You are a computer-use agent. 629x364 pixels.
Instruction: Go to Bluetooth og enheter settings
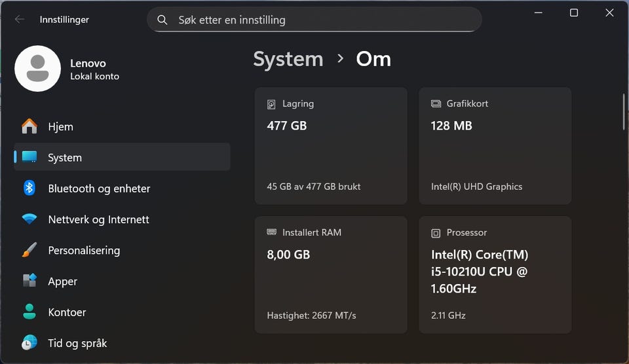pyautogui.click(x=99, y=189)
